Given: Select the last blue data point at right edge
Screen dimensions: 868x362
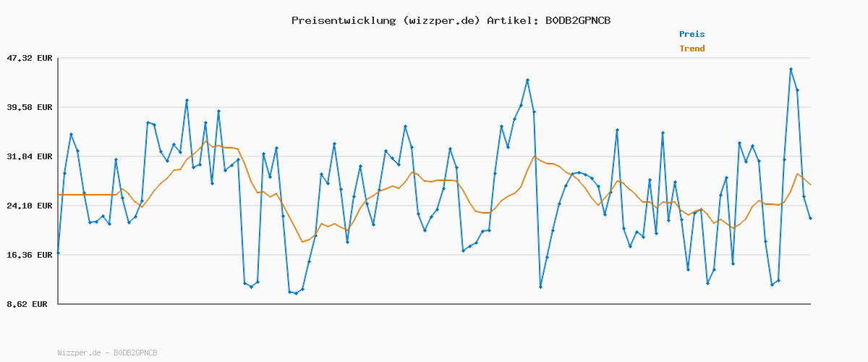Looking at the screenshot, I should [810, 218].
